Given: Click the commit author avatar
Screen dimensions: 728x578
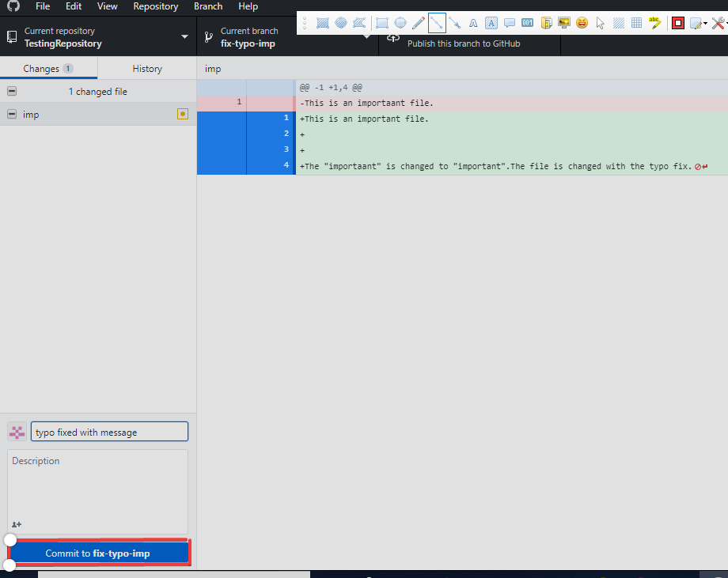Looking at the screenshot, I should tap(17, 432).
